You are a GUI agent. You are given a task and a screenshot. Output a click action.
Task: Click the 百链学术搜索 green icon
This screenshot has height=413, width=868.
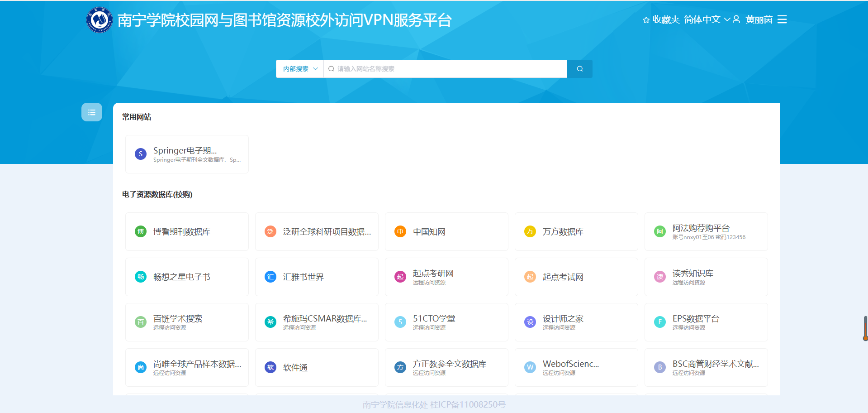(141, 322)
